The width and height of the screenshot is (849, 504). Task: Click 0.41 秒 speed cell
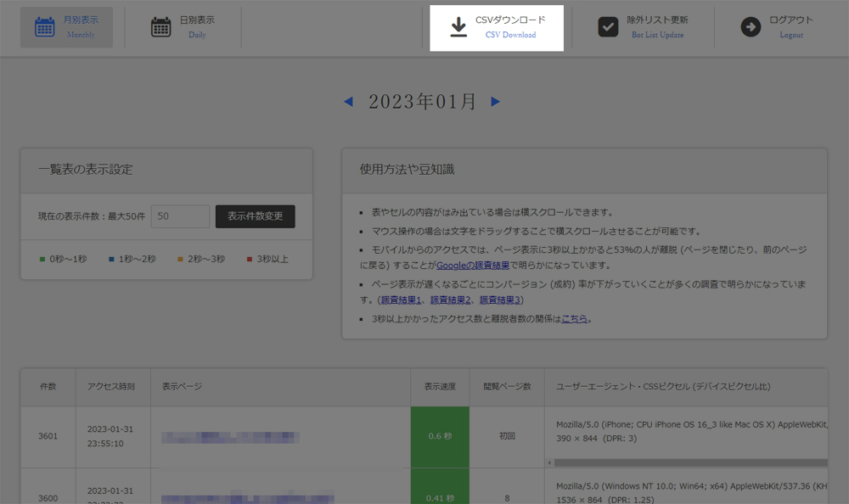(440, 487)
